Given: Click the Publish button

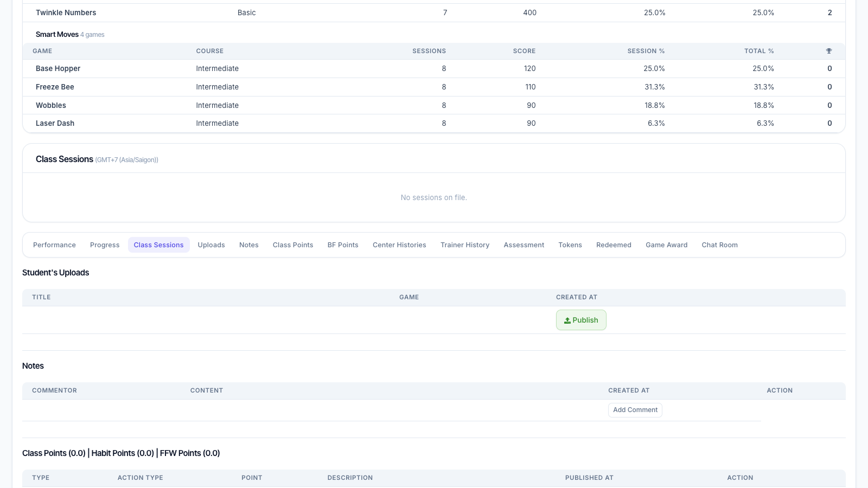Looking at the screenshot, I should 581,320.
